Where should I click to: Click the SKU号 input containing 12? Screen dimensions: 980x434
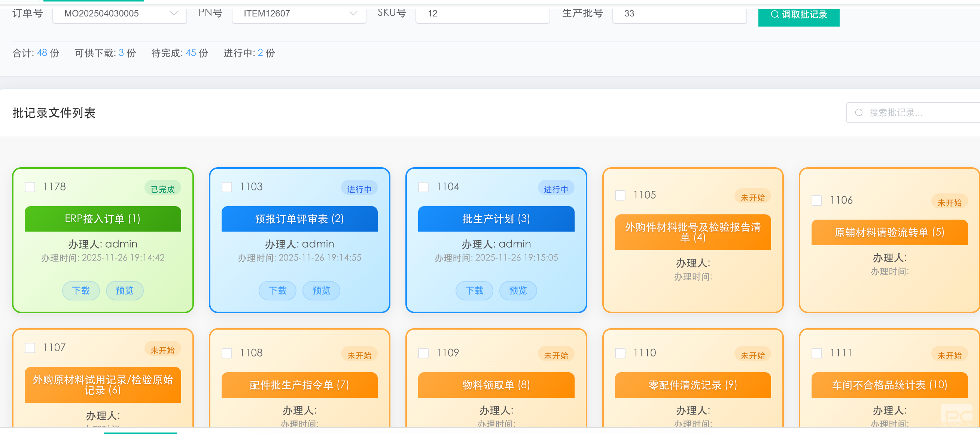point(483,14)
